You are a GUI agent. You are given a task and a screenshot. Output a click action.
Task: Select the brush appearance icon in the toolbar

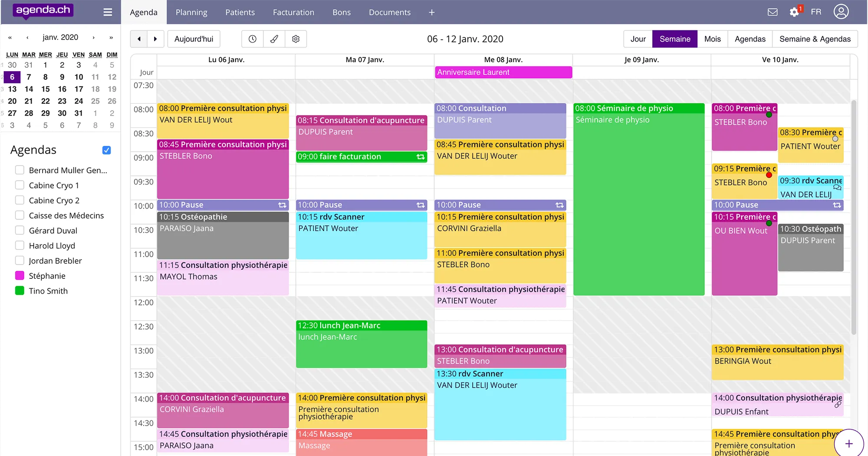pos(274,39)
